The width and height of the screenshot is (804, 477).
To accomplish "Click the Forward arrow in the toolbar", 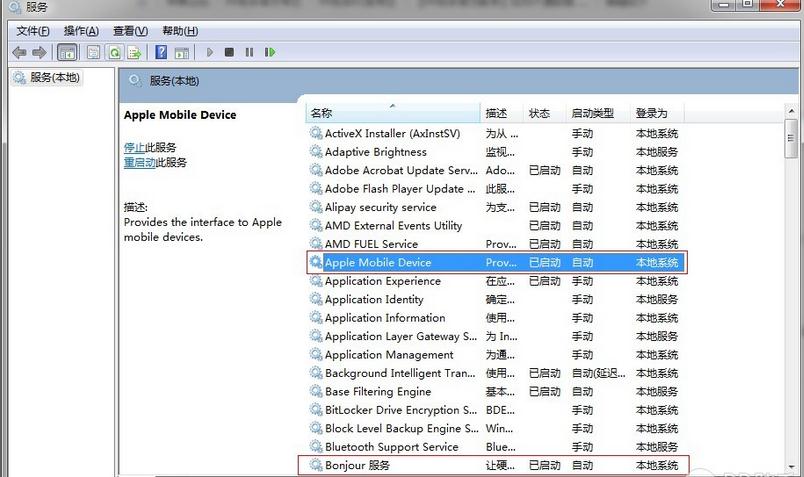I will [x=39, y=52].
